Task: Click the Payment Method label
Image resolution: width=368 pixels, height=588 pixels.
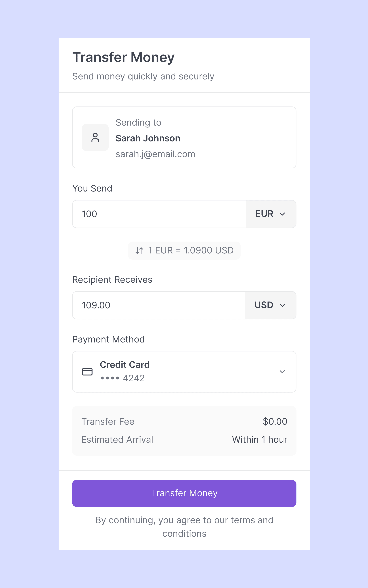Action: [108, 339]
